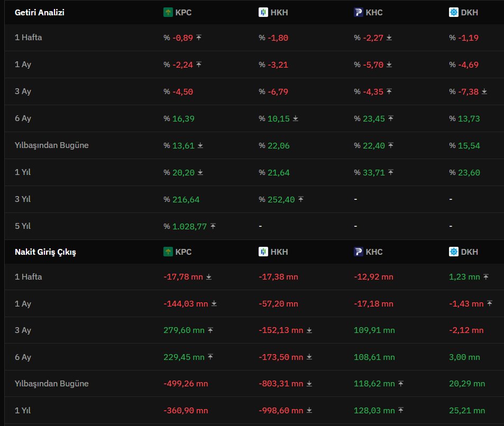
Task: Select DKH 1 Ay return value -4,69
Action: tap(468, 64)
